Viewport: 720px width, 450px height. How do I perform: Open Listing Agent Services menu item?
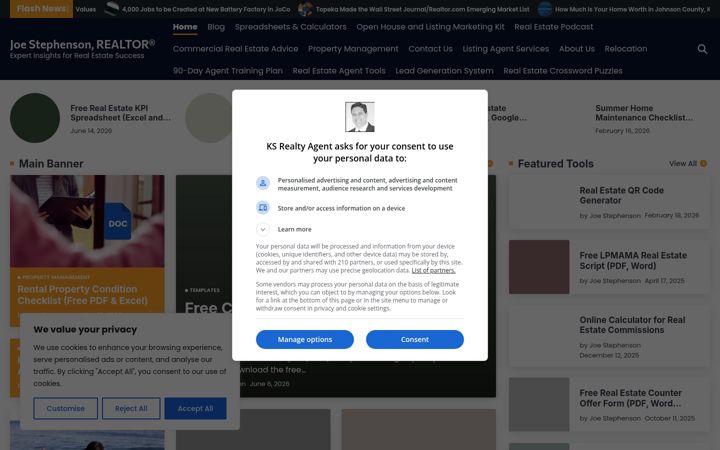pyautogui.click(x=506, y=49)
